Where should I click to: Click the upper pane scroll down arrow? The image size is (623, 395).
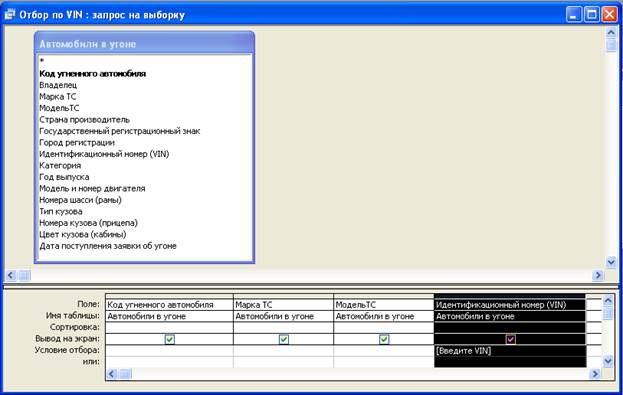(611, 262)
